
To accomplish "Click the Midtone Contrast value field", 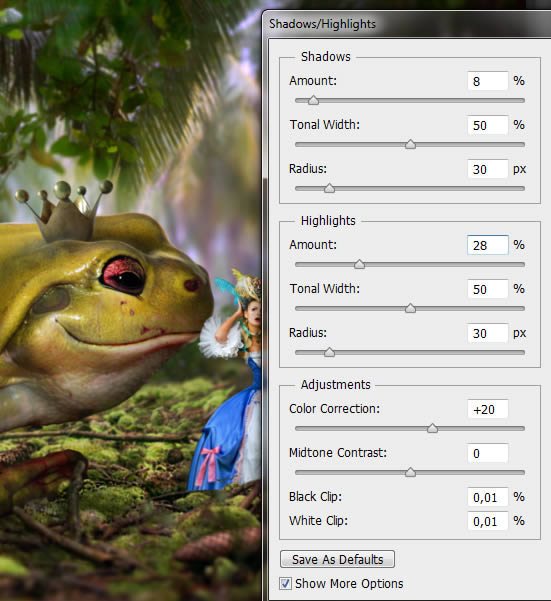I will pyautogui.click(x=488, y=453).
